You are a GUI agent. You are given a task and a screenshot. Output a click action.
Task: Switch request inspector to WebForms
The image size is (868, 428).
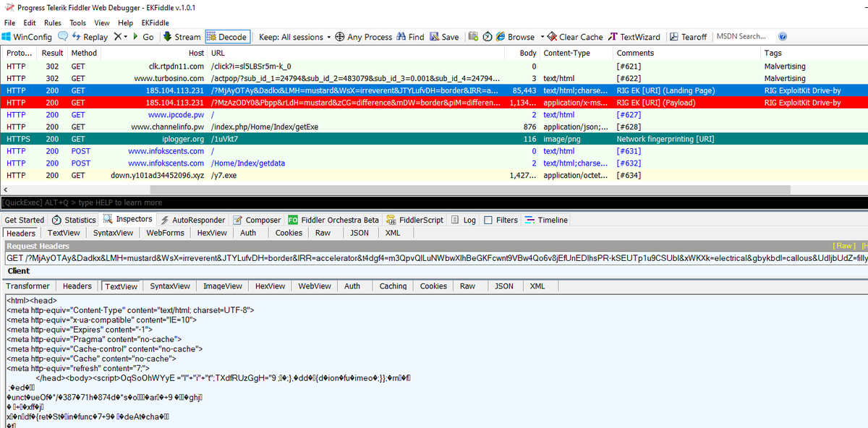(x=165, y=233)
